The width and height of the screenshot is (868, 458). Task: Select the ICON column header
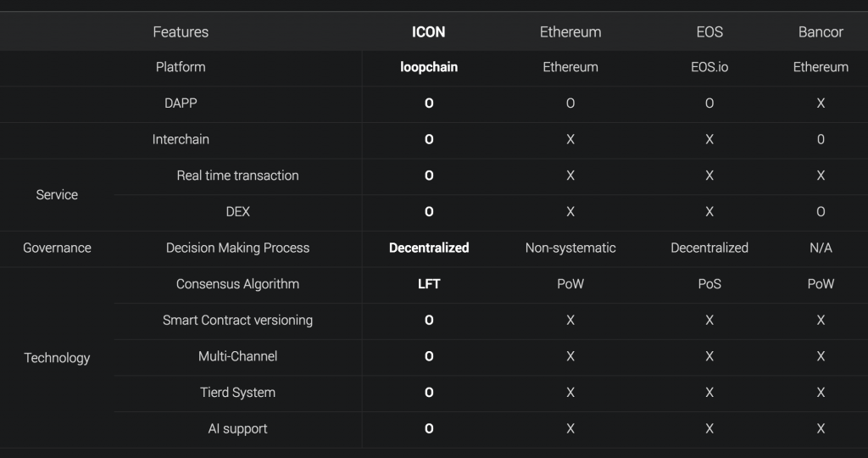point(428,32)
